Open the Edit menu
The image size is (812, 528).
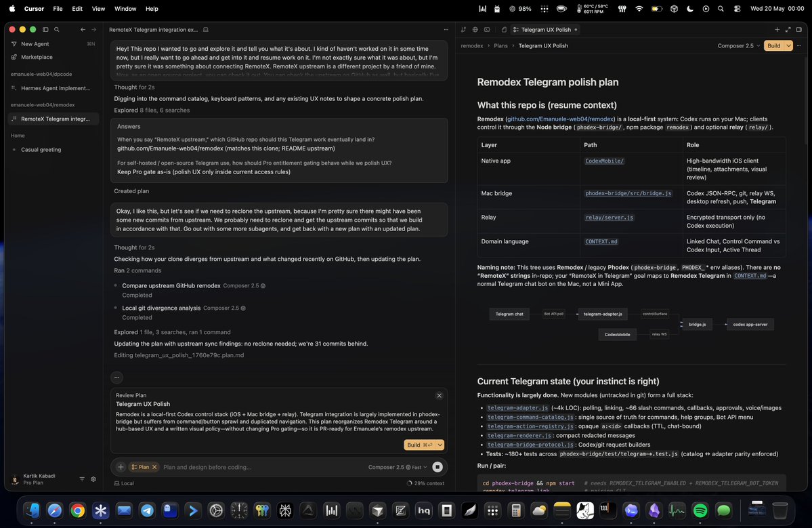pos(77,9)
